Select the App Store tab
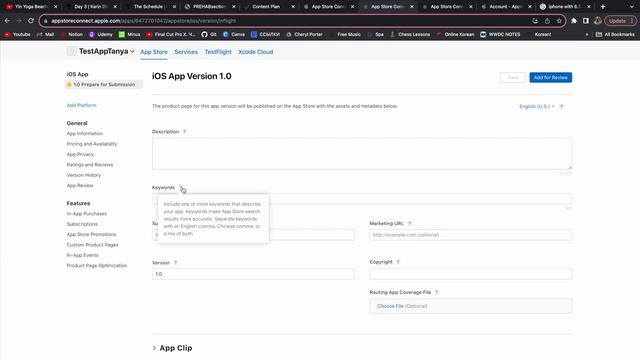Screen dimensions: 640x360 pos(154,52)
